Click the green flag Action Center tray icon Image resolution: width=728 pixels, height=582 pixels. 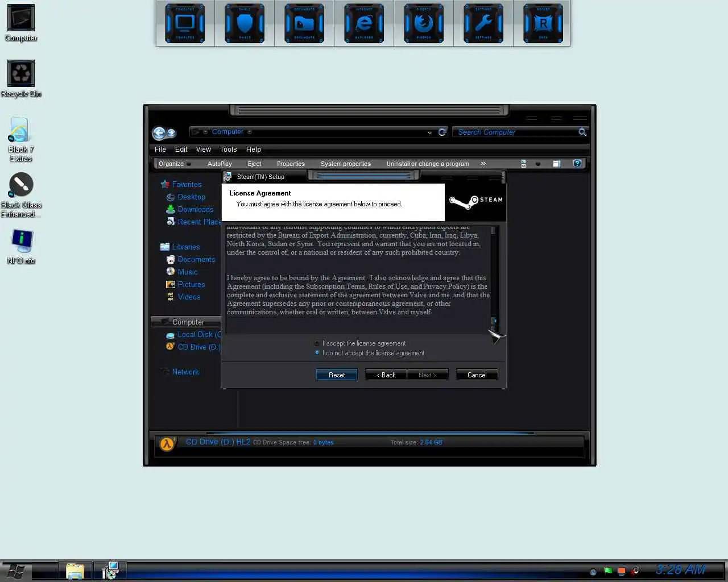coord(608,571)
